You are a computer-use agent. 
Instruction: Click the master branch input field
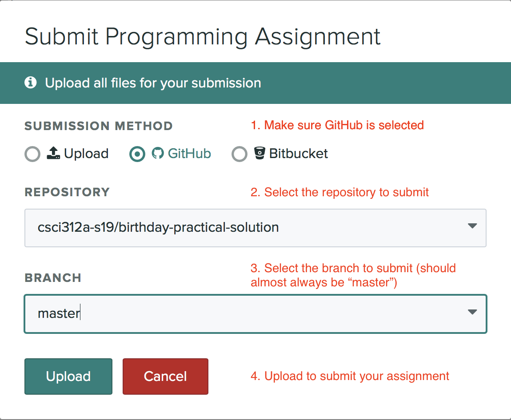click(255, 314)
